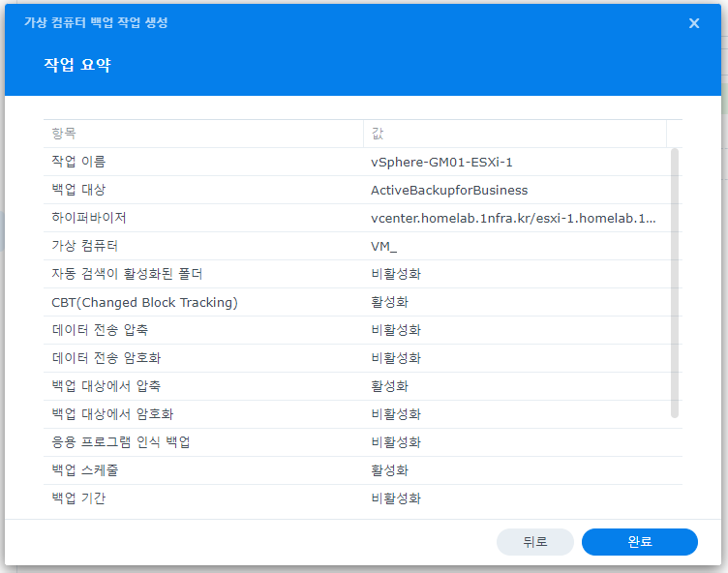Click 비활성화 value for 백업 기간
Image resolution: width=728 pixels, height=573 pixels.
coord(396,498)
